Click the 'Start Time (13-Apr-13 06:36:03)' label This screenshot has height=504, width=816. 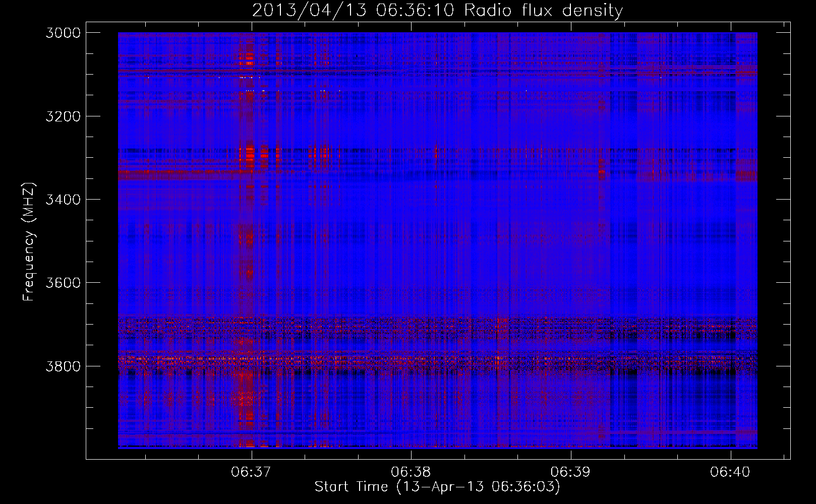[437, 486]
